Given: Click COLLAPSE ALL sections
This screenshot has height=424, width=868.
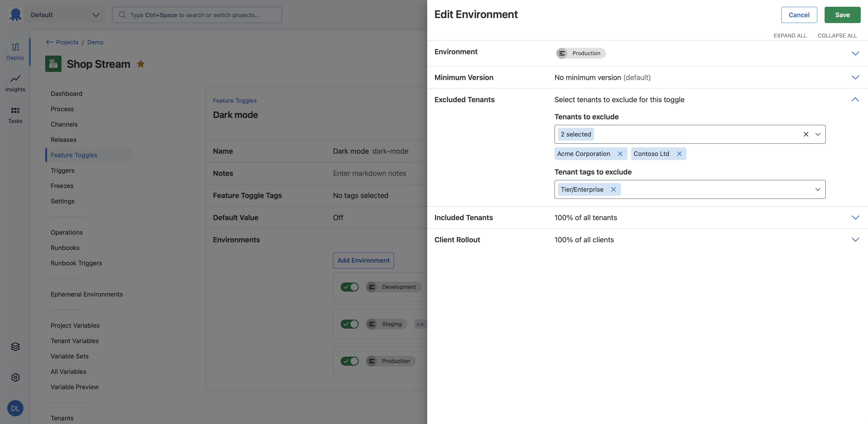Looking at the screenshot, I should click(837, 35).
